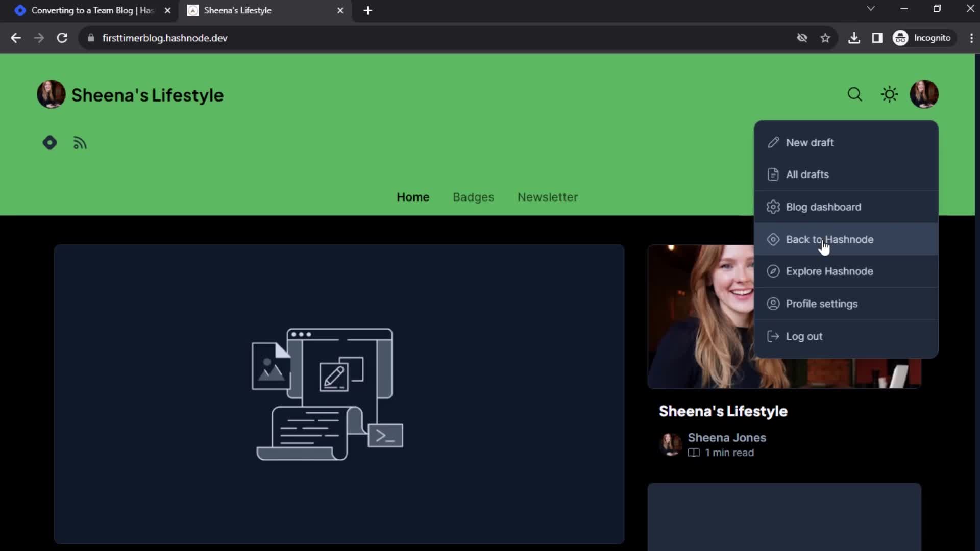
Task: Go back in browser history
Action: (x=16, y=38)
